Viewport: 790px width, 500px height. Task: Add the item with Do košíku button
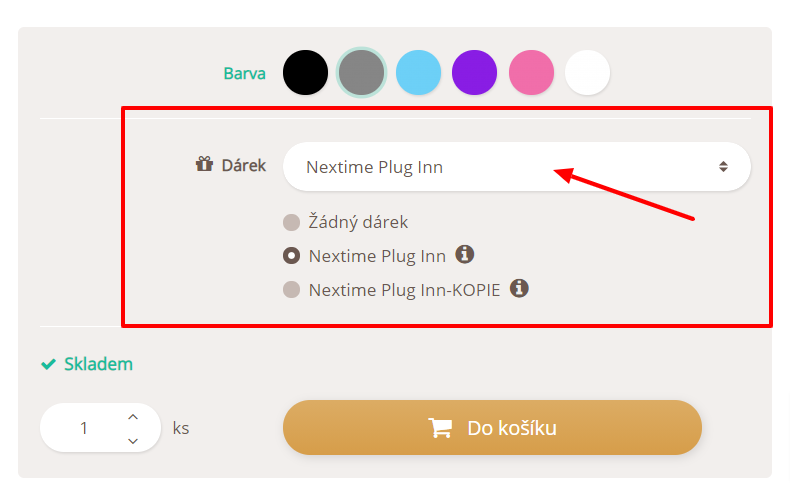tap(492, 427)
